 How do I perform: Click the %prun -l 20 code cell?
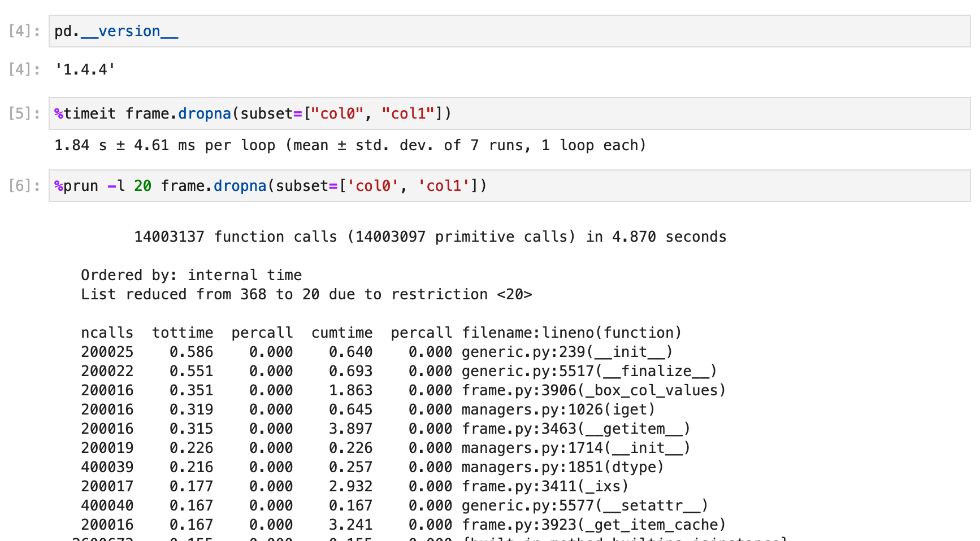tap(509, 186)
